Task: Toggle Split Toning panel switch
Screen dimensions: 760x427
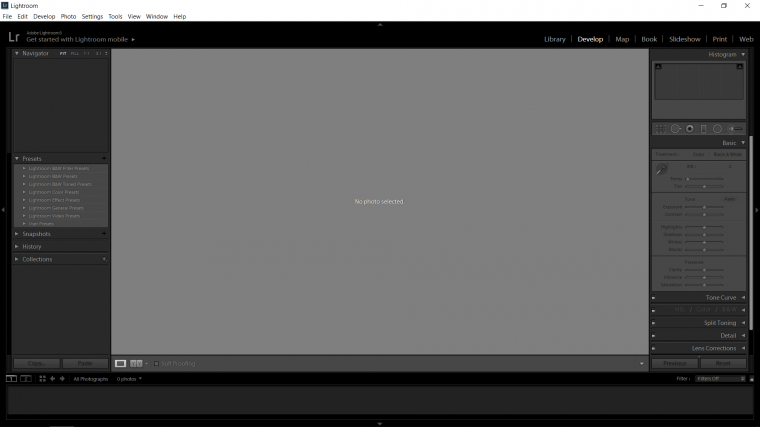Action: click(x=654, y=323)
